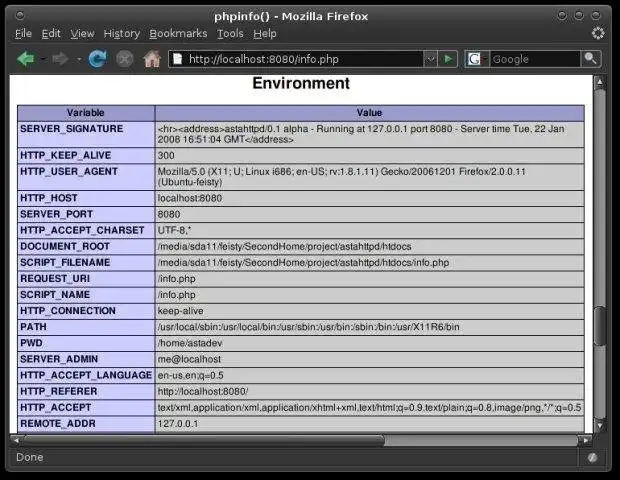Click the Environment heading

tap(301, 83)
